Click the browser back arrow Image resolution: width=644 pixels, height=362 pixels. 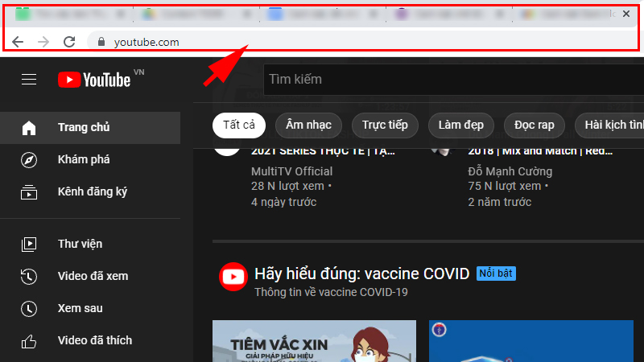(x=18, y=42)
